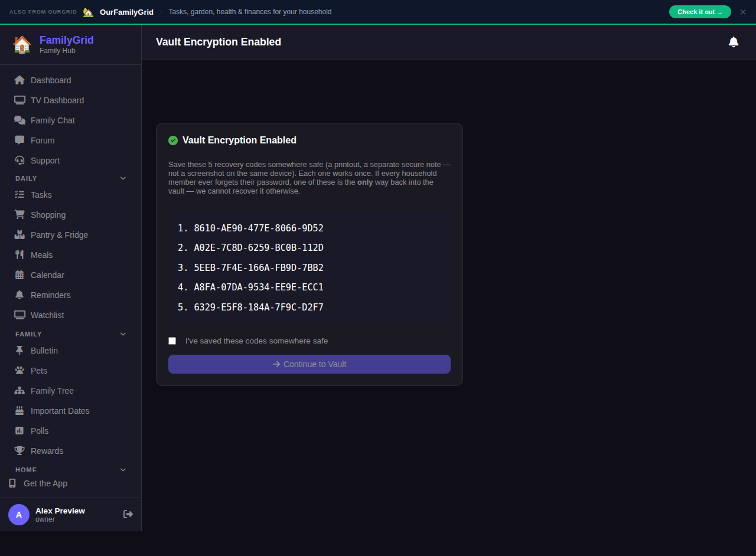Click the FamilyGrid brand title
This screenshot has width=756, height=556.
67,40
